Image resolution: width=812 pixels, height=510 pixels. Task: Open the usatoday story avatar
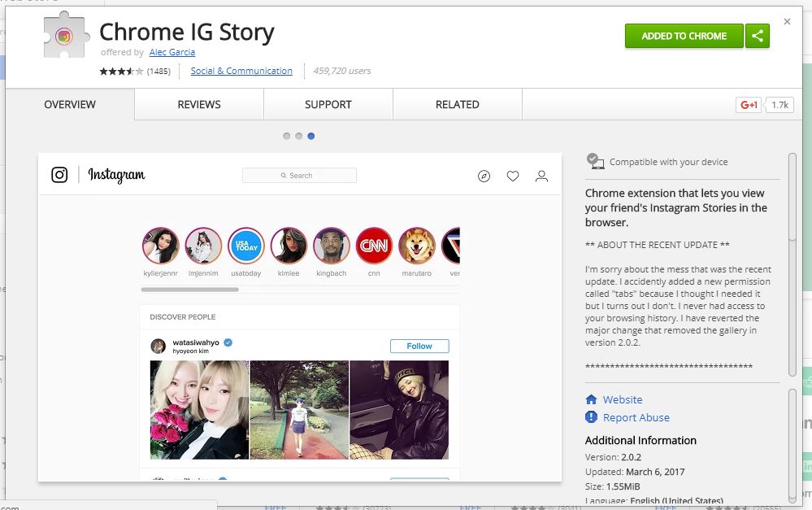[246, 246]
